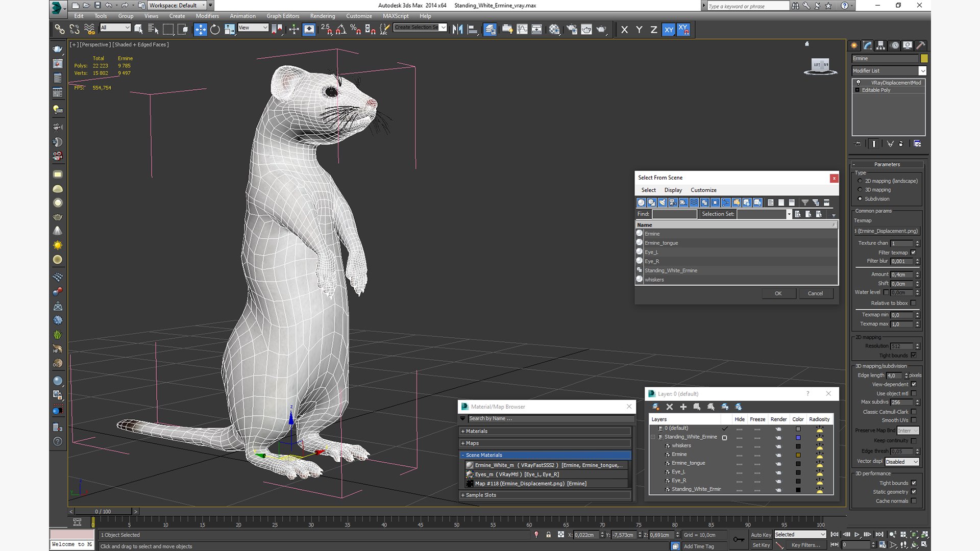The height and width of the screenshot is (551, 980).
Task: Activate the Select and Move tool
Action: (x=200, y=30)
